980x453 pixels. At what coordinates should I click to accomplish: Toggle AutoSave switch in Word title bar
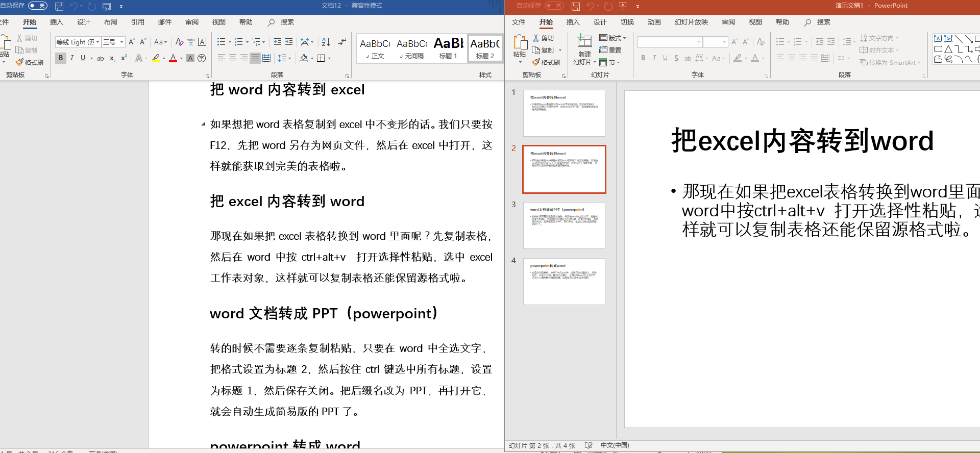coord(37,6)
